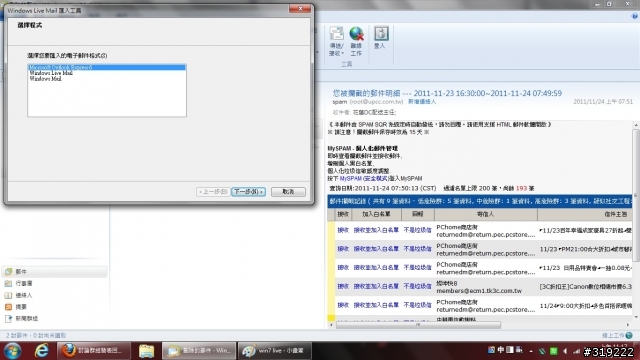Click the 取消 (Cancel) button in import dialog
The height and width of the screenshot is (360, 640).
pyautogui.click(x=288, y=191)
